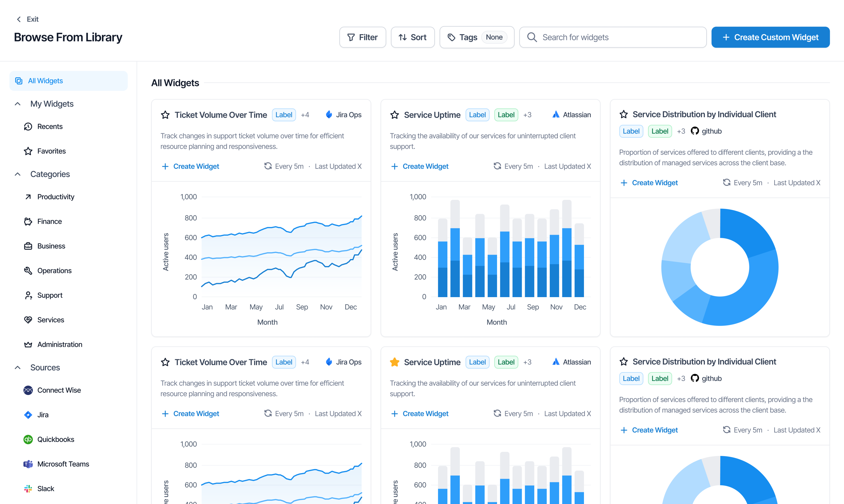Viewport: 844px width, 504px height.
Task: Open the Tags dropdown showing None
Action: click(x=477, y=37)
